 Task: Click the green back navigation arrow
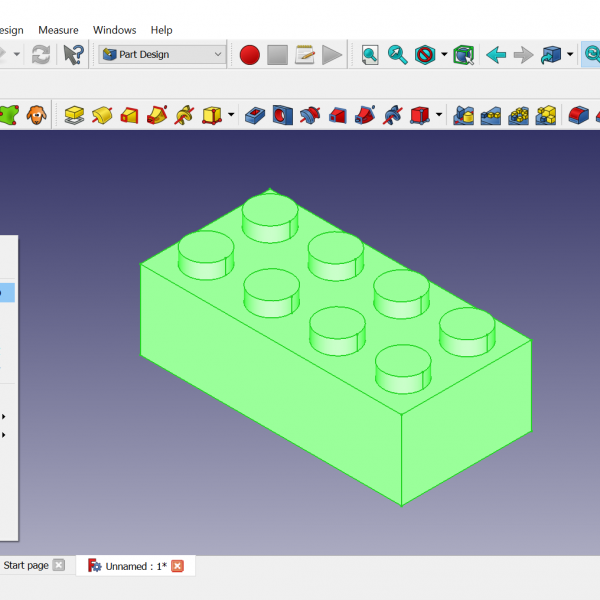coord(495,55)
